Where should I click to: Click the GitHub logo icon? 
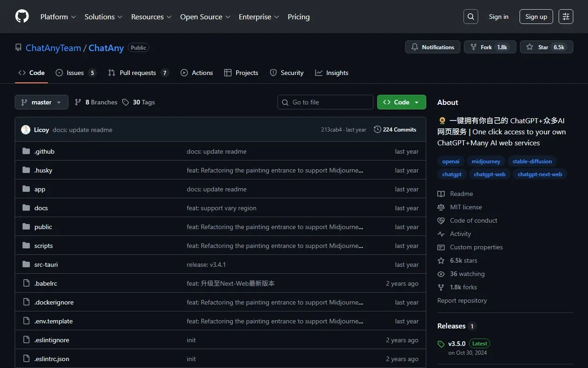point(22,17)
